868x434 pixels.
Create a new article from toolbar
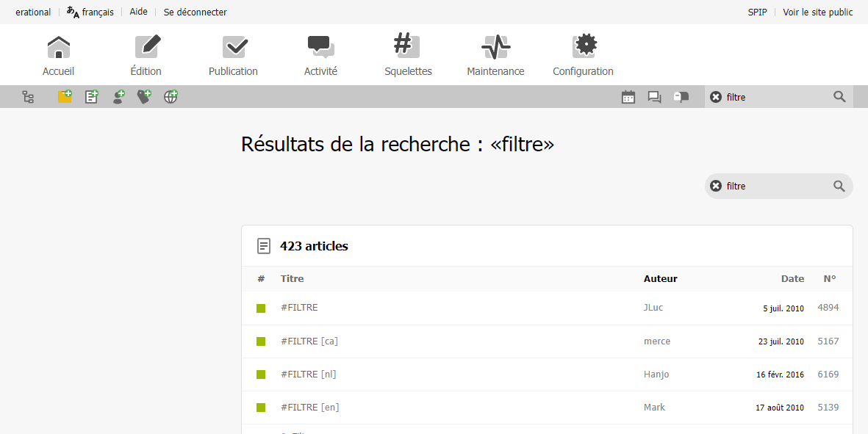pos(91,96)
